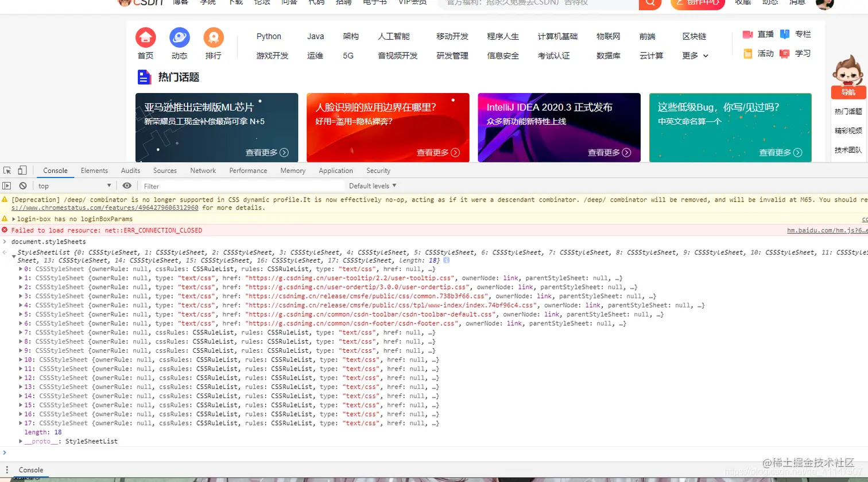Open the 这些低级Bug topic card
The image size is (868, 482).
(x=730, y=128)
